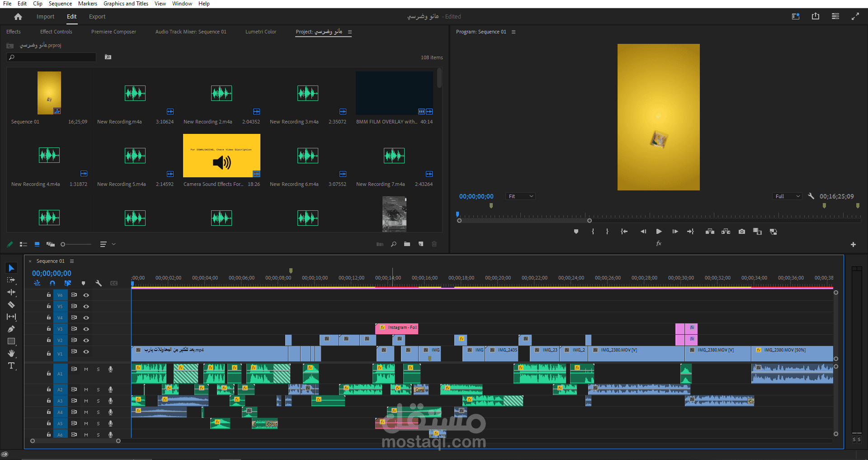Switch to the Lumetri Color tab

pyautogui.click(x=260, y=32)
